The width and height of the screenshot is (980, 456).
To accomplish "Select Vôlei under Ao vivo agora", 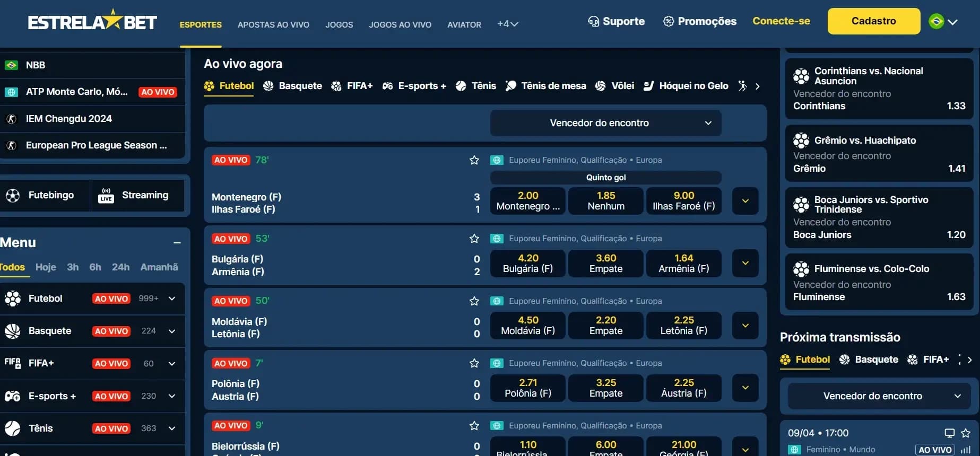I will [x=614, y=86].
